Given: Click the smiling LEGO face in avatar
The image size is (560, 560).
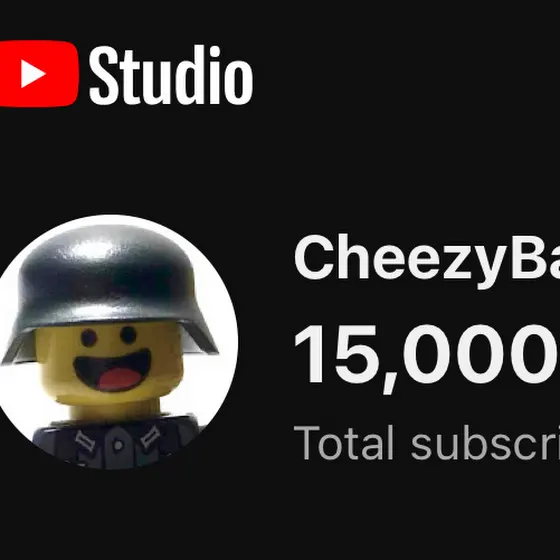Looking at the screenshot, I should [110, 362].
